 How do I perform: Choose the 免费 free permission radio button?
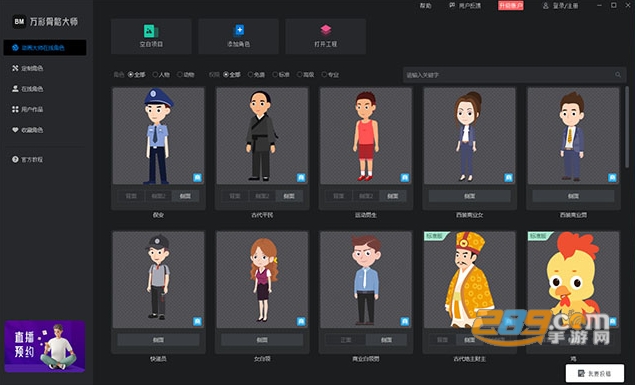click(250, 74)
